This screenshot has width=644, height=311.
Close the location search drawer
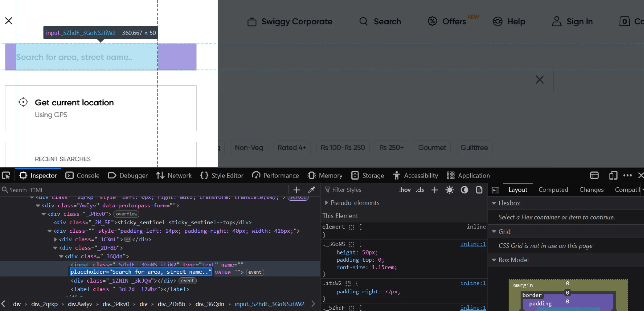pos(9,21)
